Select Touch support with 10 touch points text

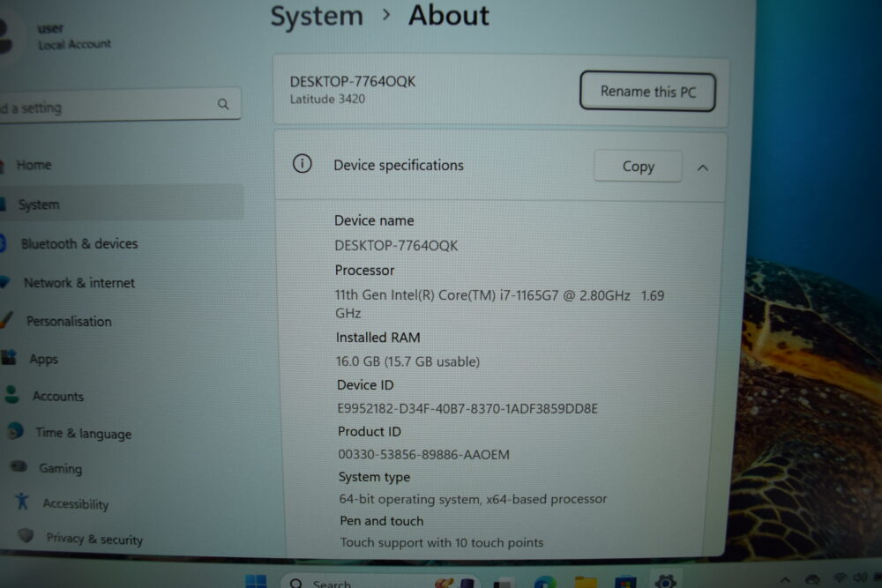click(442, 542)
